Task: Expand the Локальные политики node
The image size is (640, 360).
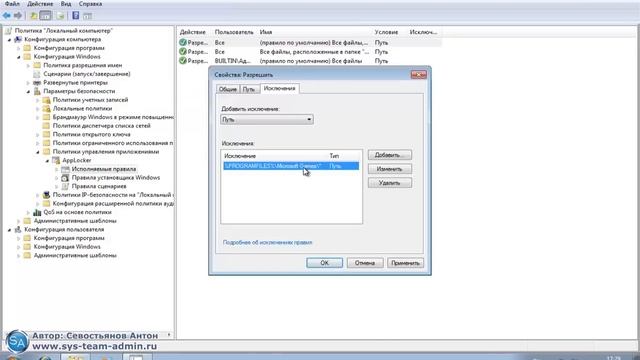Action: coord(38,109)
